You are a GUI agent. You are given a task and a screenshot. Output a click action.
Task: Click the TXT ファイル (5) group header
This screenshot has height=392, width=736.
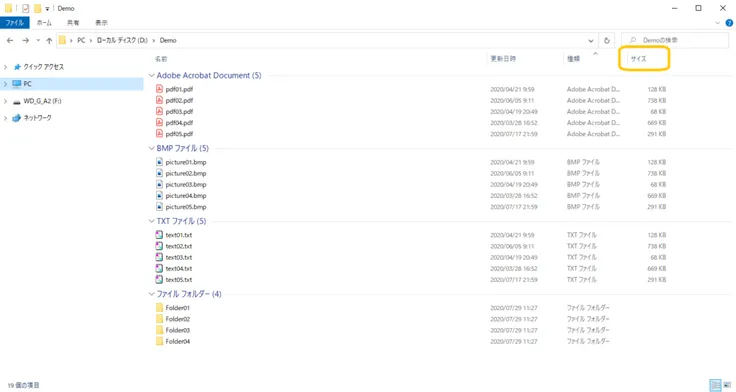coord(181,221)
